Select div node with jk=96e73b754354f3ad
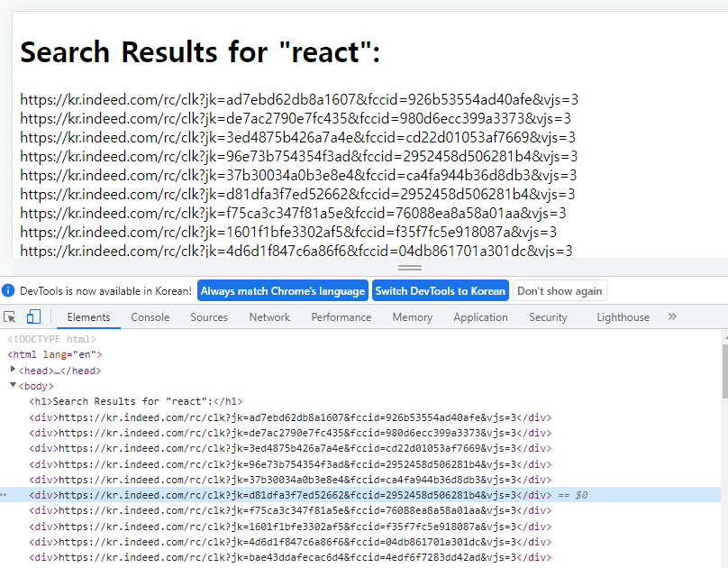 tap(290, 464)
